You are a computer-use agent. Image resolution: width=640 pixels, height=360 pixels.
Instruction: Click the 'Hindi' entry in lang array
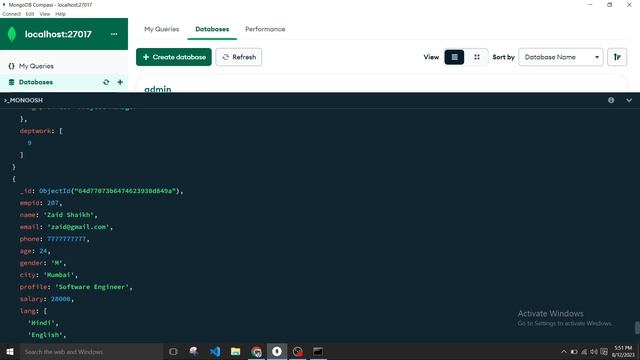41,323
